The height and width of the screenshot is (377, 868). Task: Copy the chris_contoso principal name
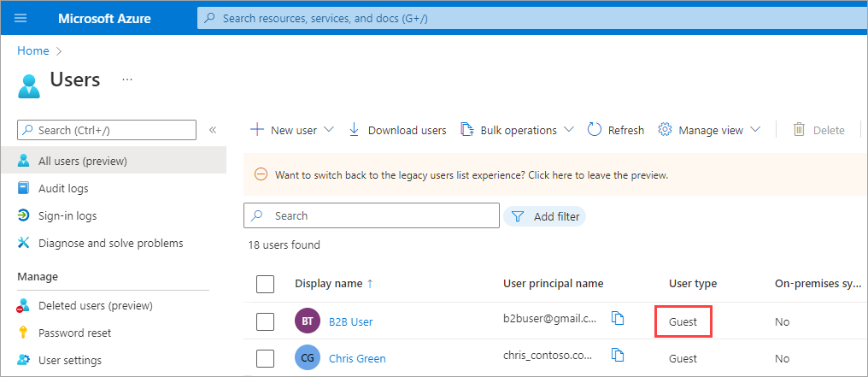tap(618, 355)
